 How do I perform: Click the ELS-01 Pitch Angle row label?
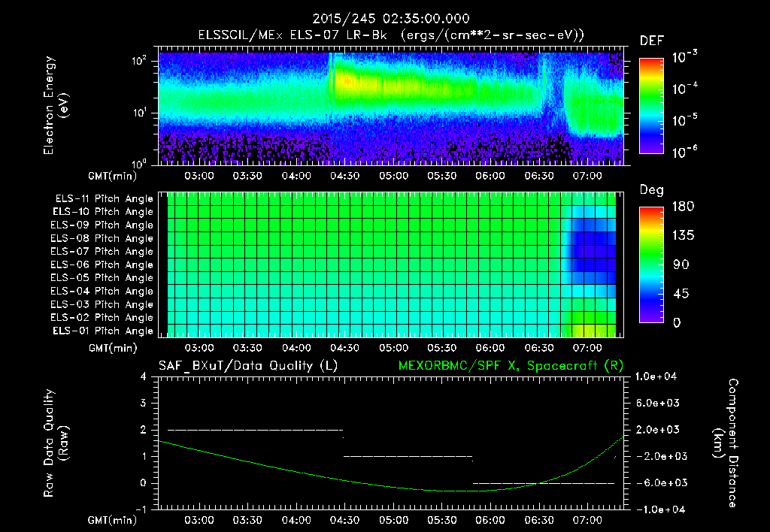point(103,331)
